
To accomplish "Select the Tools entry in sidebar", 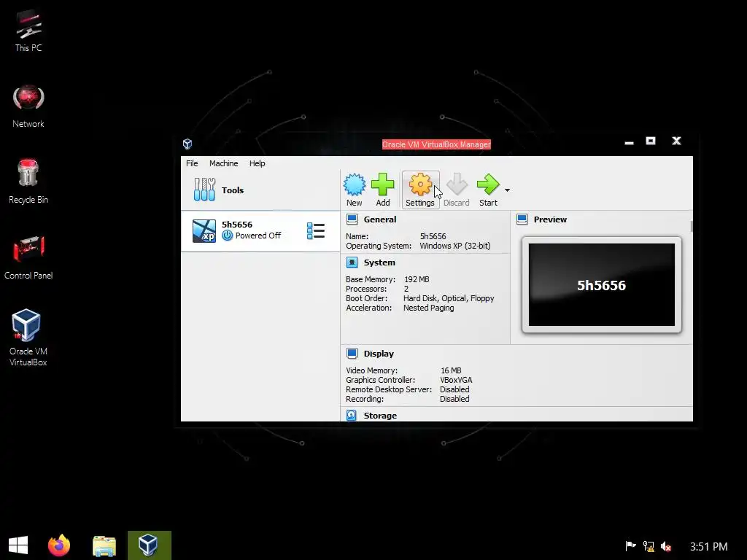I will click(260, 190).
